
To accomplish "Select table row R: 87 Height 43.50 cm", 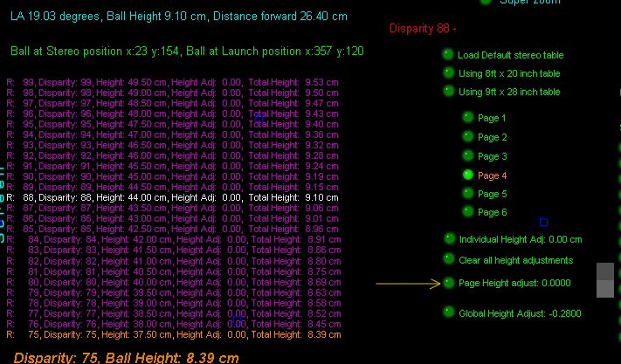I will [173, 208].
